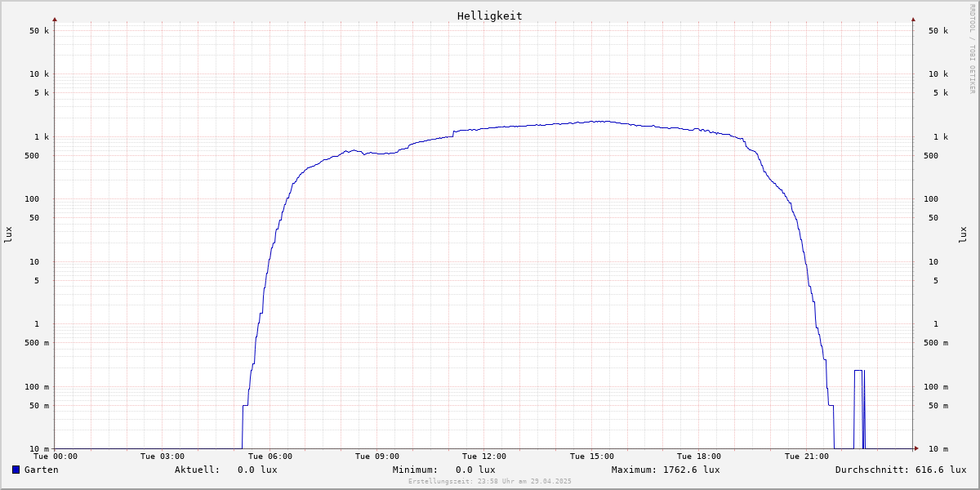Screen dimensions: 980x490
Task: Click the 50 k label on right axis
Action: pos(938,31)
